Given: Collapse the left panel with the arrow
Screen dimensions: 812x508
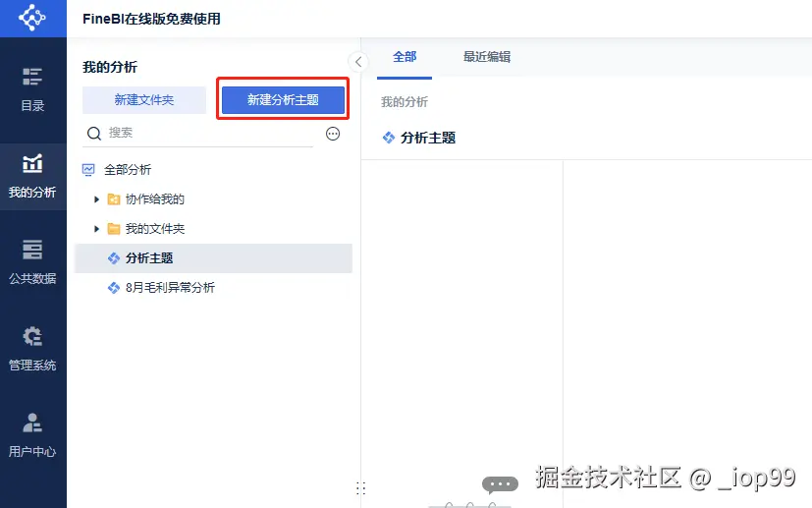Looking at the screenshot, I should click(358, 62).
